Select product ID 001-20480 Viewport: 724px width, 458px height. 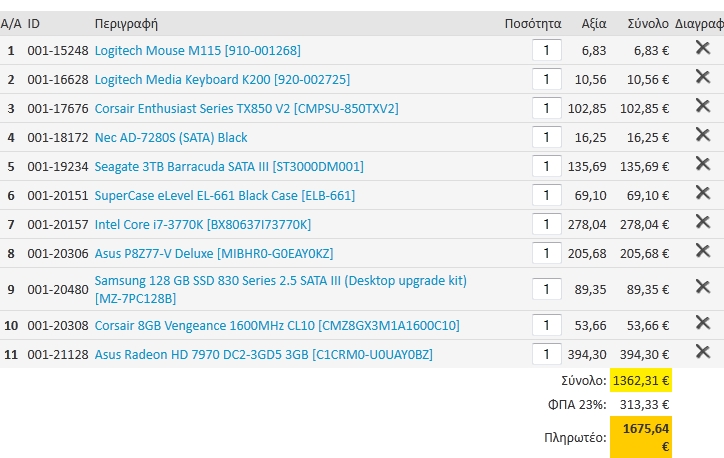coord(58,290)
